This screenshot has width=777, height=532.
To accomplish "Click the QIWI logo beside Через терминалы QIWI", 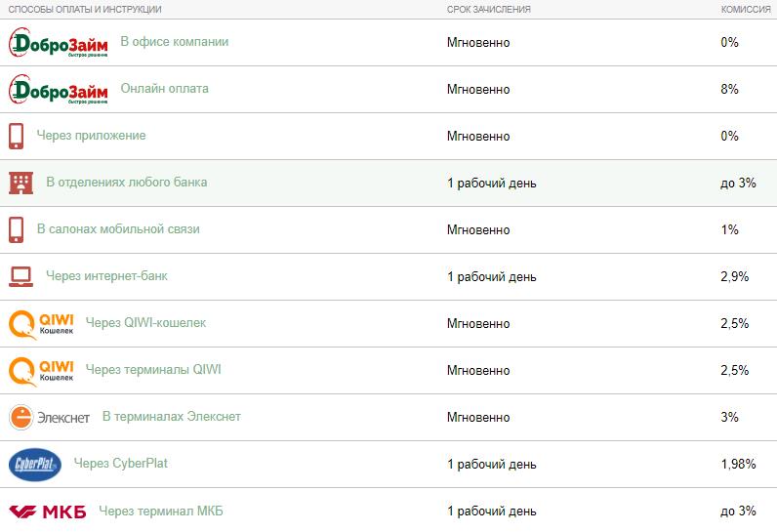I will [41, 372].
